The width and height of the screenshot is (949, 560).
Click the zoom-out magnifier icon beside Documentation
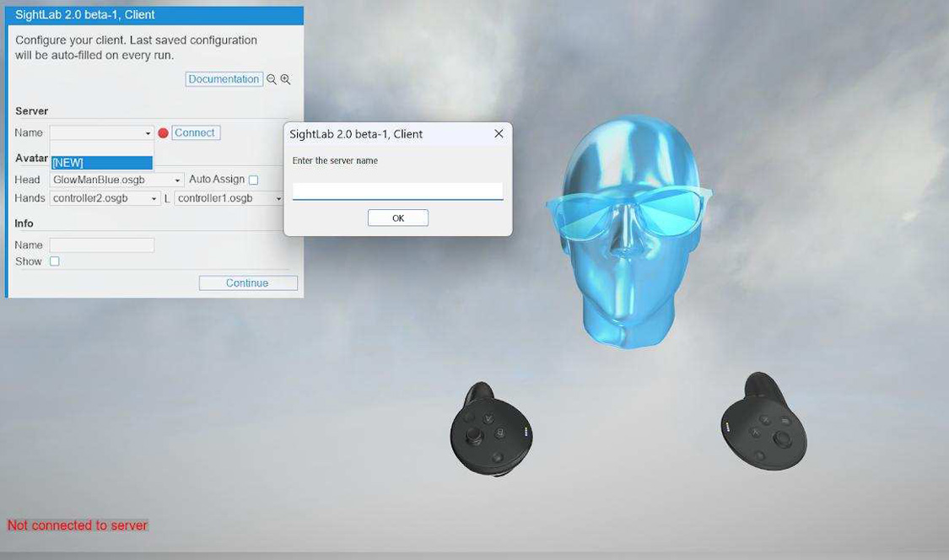(269, 78)
